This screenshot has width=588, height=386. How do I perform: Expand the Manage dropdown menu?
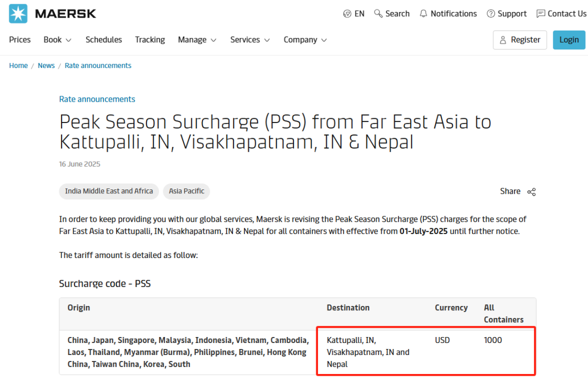197,40
